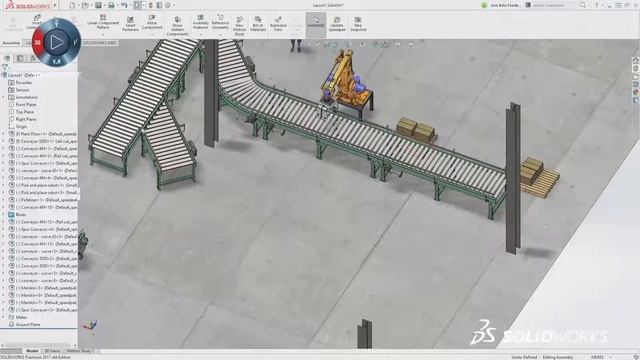The width and height of the screenshot is (640, 360).
Task: Click the tree filter funnel icon
Action: tap(5, 67)
